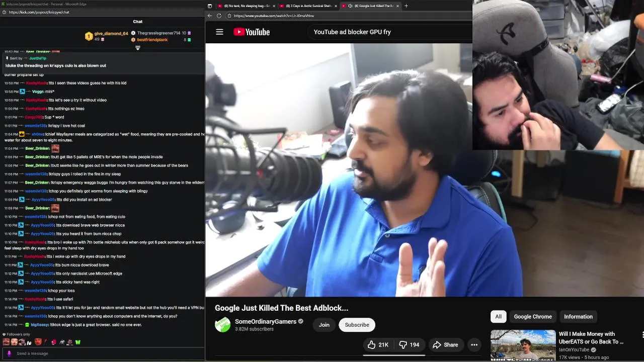Screen dimensions: 644x362
Task: Click the Kick chat address bar
Action: [103, 12]
